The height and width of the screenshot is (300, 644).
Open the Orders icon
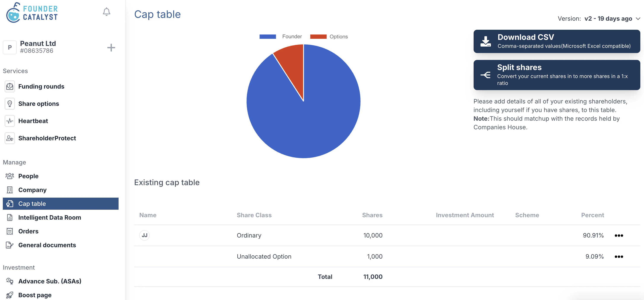(10, 231)
